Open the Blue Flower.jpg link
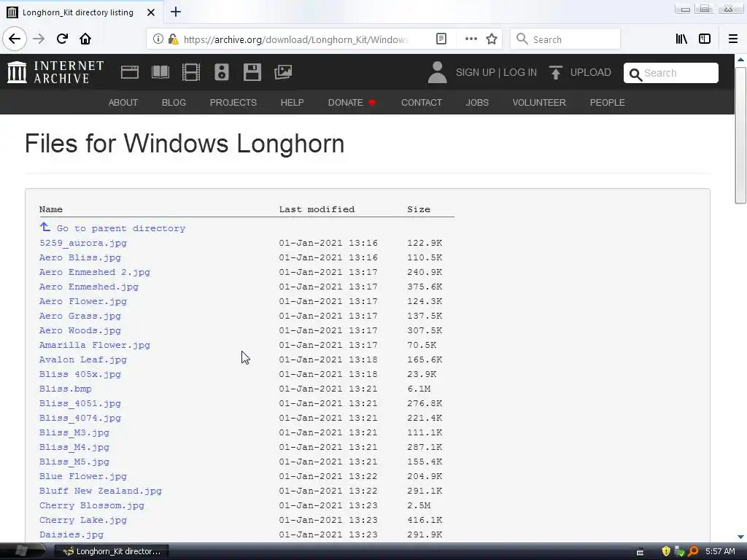 (x=83, y=476)
